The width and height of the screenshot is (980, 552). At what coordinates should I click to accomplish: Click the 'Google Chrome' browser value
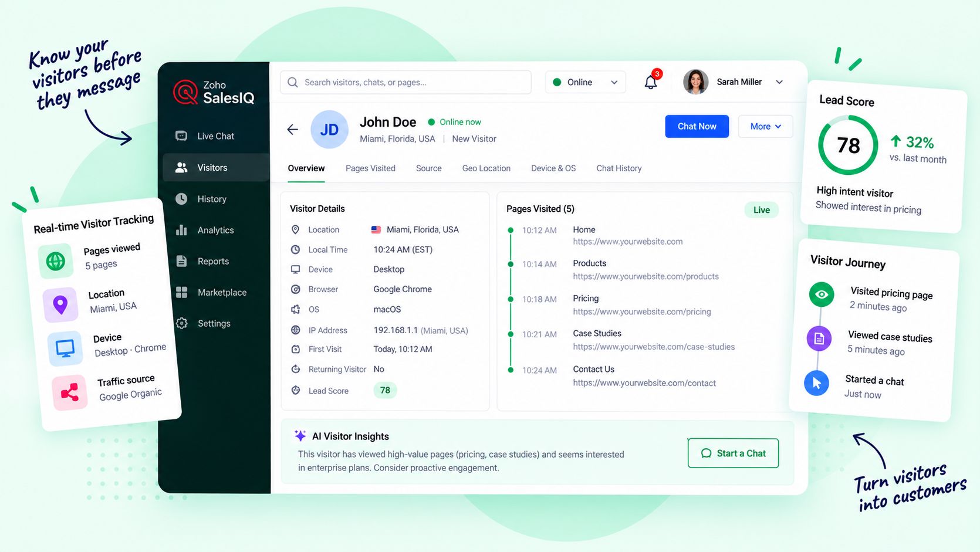click(x=403, y=289)
